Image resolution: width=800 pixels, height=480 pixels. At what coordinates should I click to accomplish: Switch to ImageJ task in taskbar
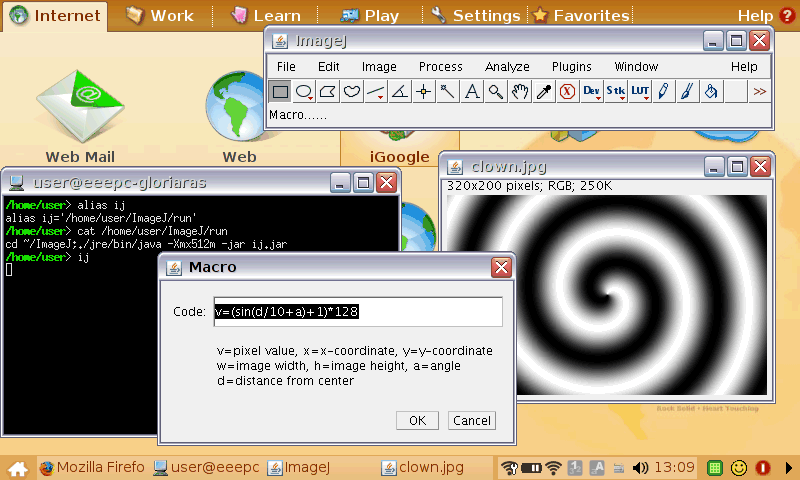coord(299,467)
